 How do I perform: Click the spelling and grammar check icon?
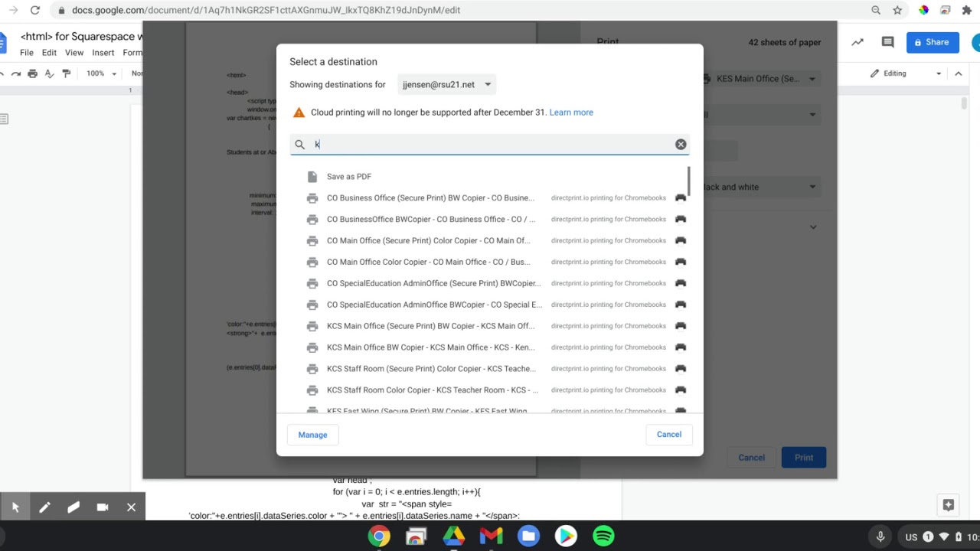(49, 73)
